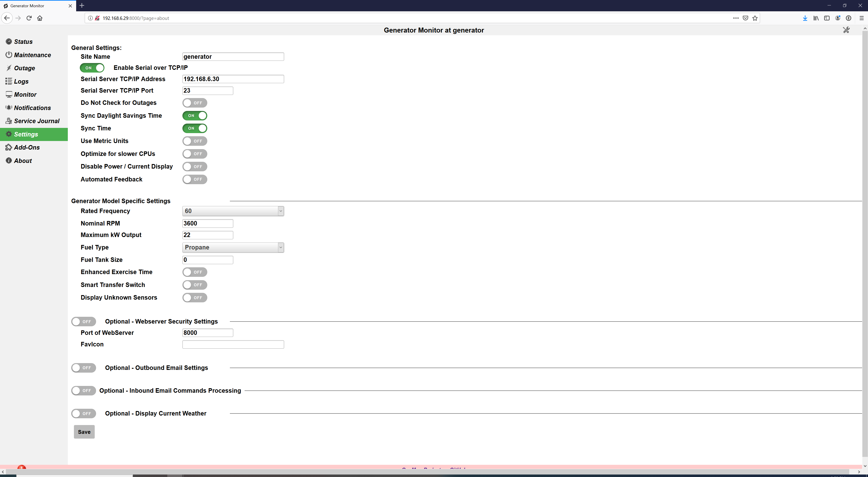Open the Fuel Type dropdown
The width and height of the screenshot is (868, 477).
(x=233, y=247)
